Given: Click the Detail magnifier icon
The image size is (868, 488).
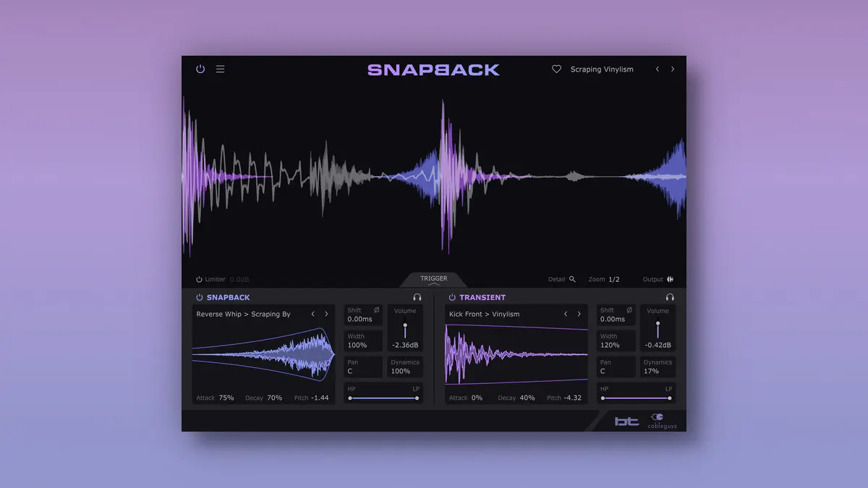Looking at the screenshot, I should pos(572,279).
